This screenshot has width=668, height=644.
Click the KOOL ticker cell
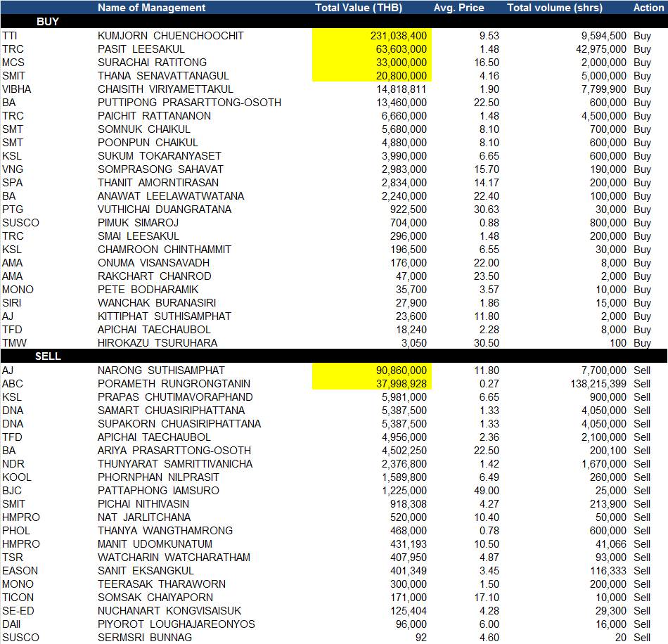coord(17,477)
